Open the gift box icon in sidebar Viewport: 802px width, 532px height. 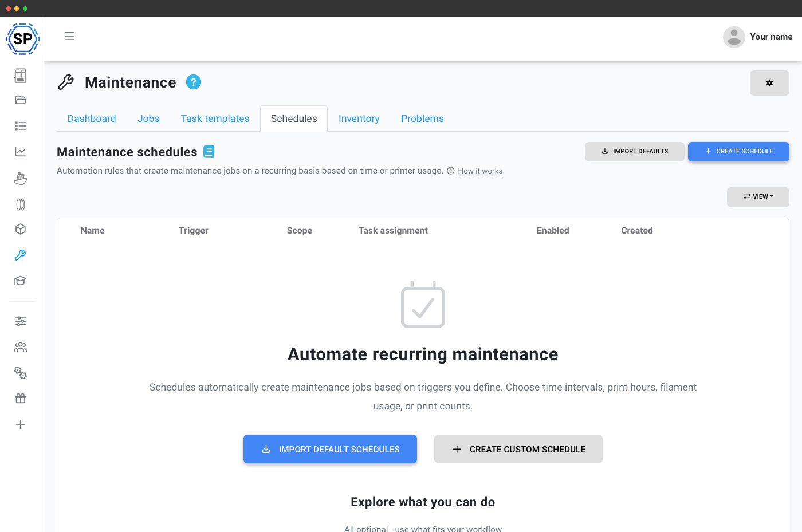pyautogui.click(x=21, y=399)
